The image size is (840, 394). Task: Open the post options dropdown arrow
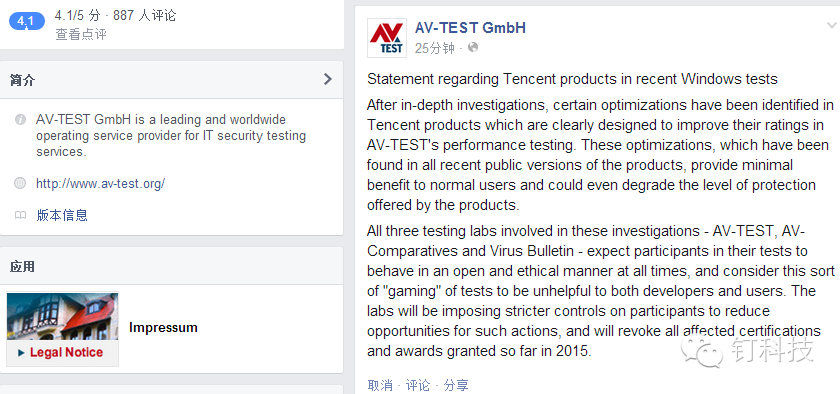coord(831,25)
